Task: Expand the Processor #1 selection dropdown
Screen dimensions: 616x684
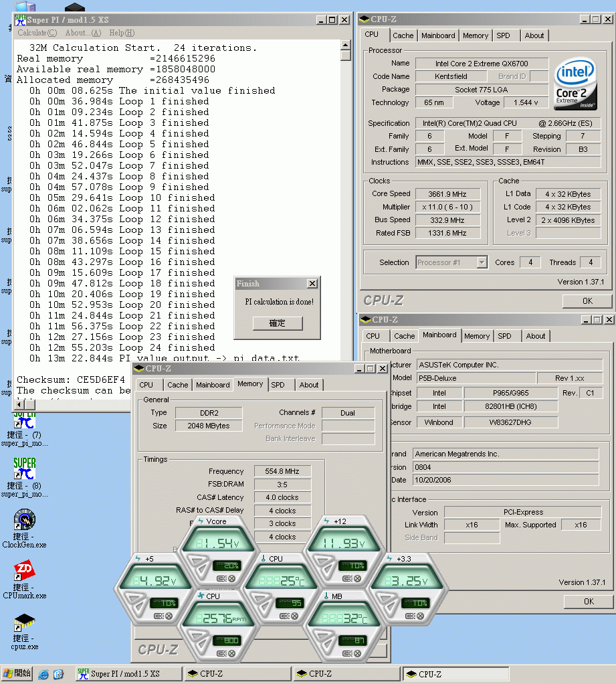Action: tap(482, 262)
